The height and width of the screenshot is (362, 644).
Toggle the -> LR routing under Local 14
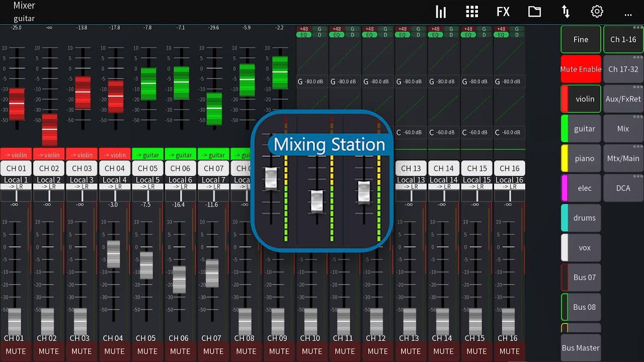443,187
